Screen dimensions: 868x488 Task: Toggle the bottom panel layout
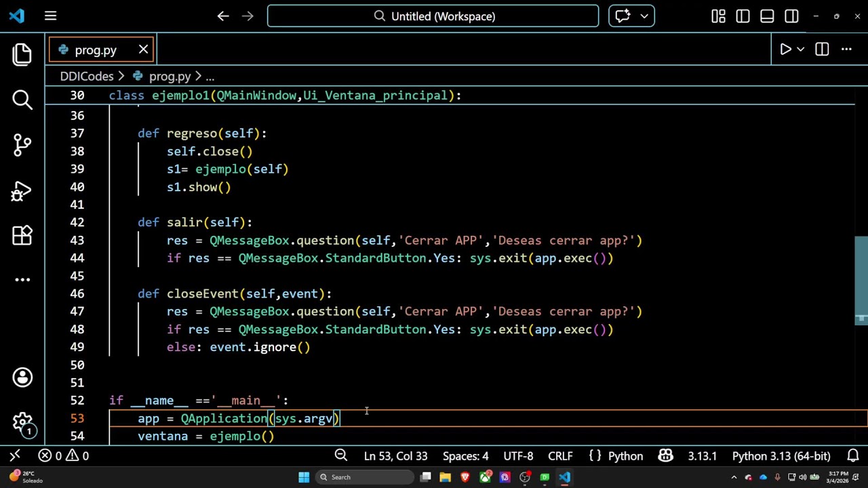pos(767,16)
